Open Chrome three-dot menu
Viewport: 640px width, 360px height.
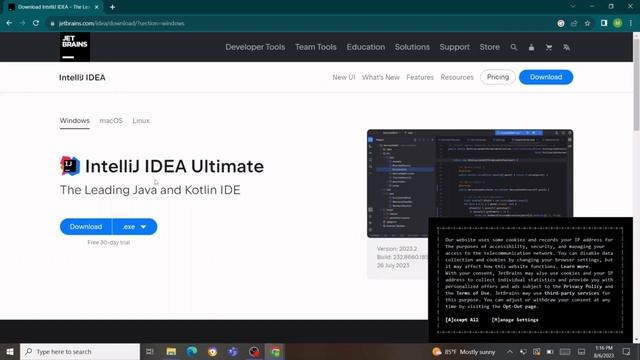[x=631, y=23]
